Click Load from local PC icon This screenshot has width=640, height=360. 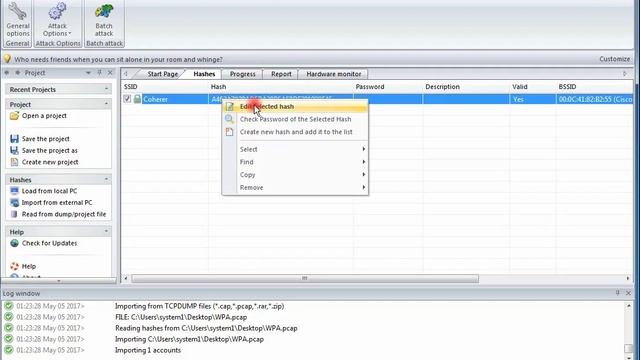pos(14,191)
